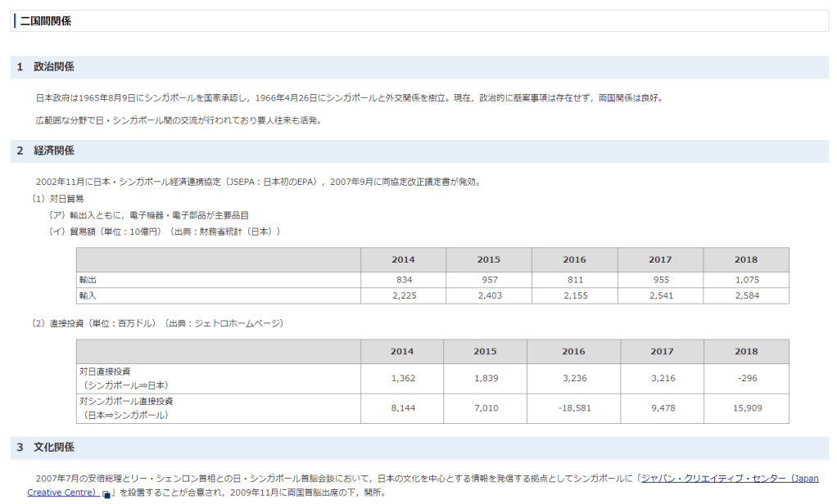Screen dimensions: 837x504
Task: Click the -18,581 investment value cell
Action: pos(573,408)
